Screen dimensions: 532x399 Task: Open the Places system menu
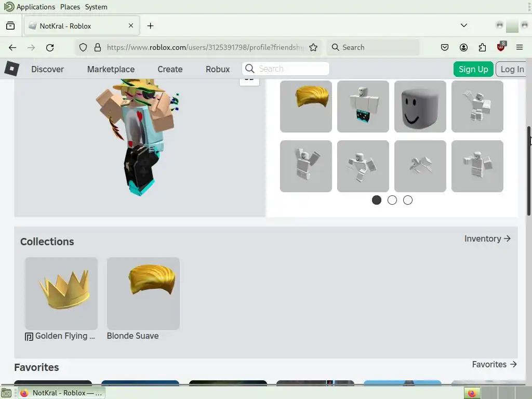pyautogui.click(x=70, y=7)
